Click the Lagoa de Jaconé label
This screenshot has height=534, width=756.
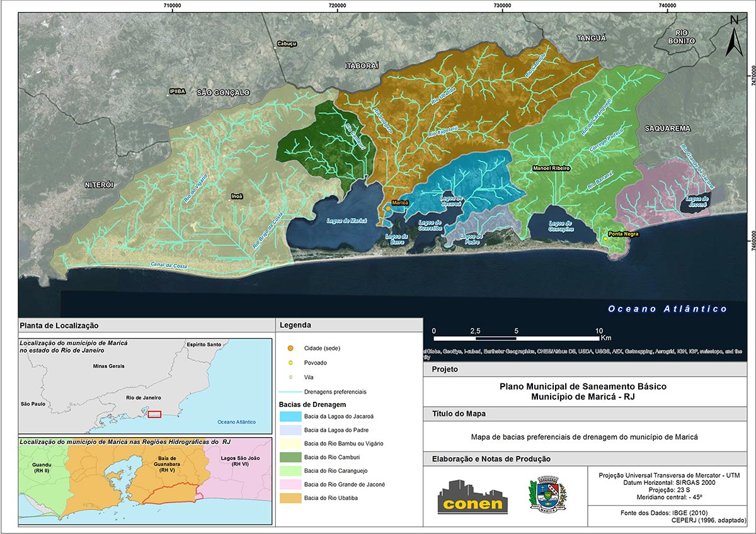pos(697,202)
